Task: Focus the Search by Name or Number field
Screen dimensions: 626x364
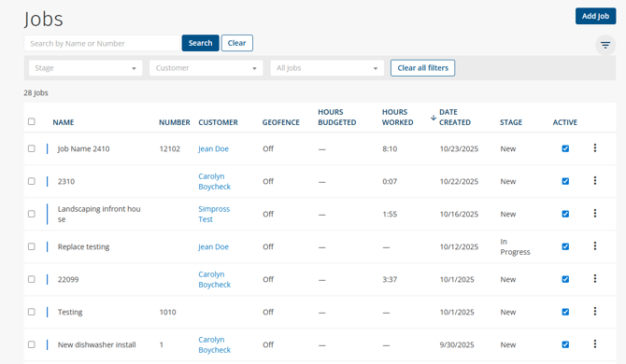Action: coord(103,43)
